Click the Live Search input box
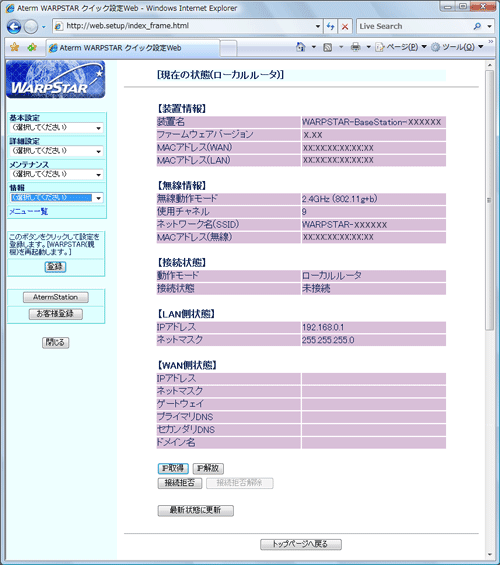Image resolution: width=500 pixels, height=565 pixels. pos(414,26)
